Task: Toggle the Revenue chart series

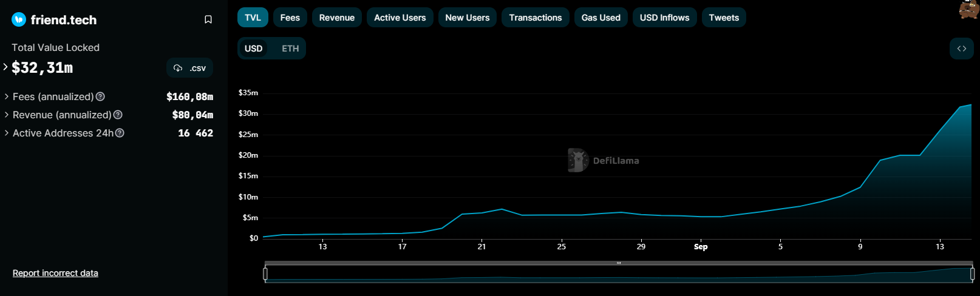Action: pos(337,18)
